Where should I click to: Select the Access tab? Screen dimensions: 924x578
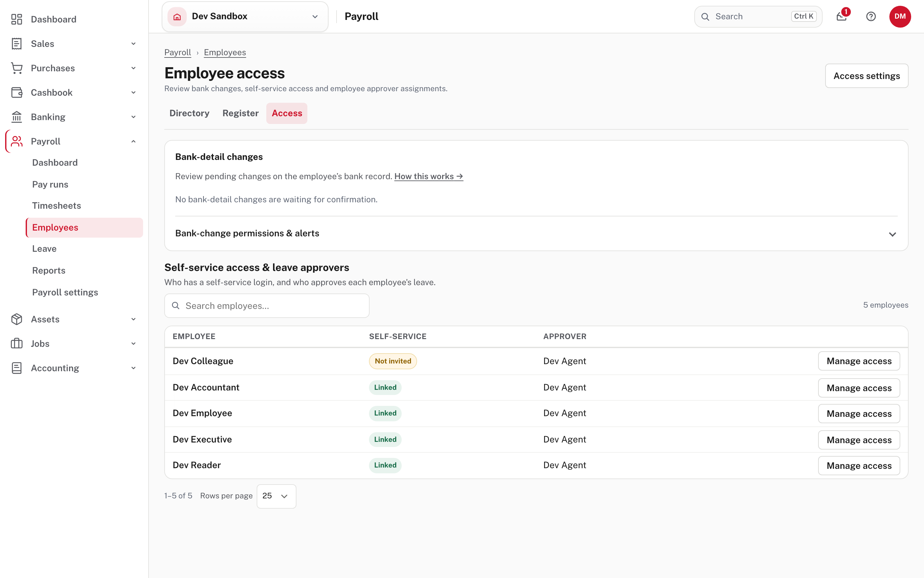tap(287, 113)
